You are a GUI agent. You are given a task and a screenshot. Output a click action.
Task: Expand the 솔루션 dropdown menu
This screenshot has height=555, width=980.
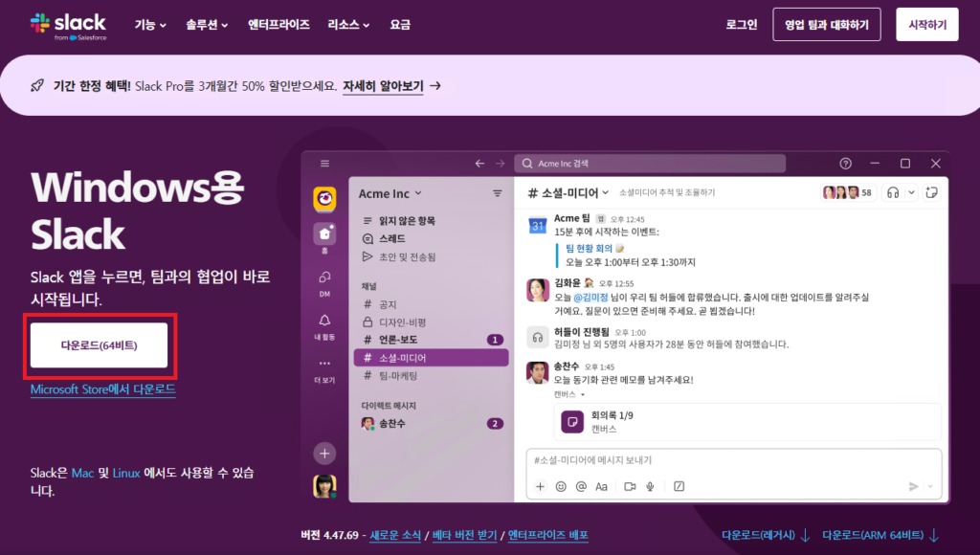[x=207, y=25]
